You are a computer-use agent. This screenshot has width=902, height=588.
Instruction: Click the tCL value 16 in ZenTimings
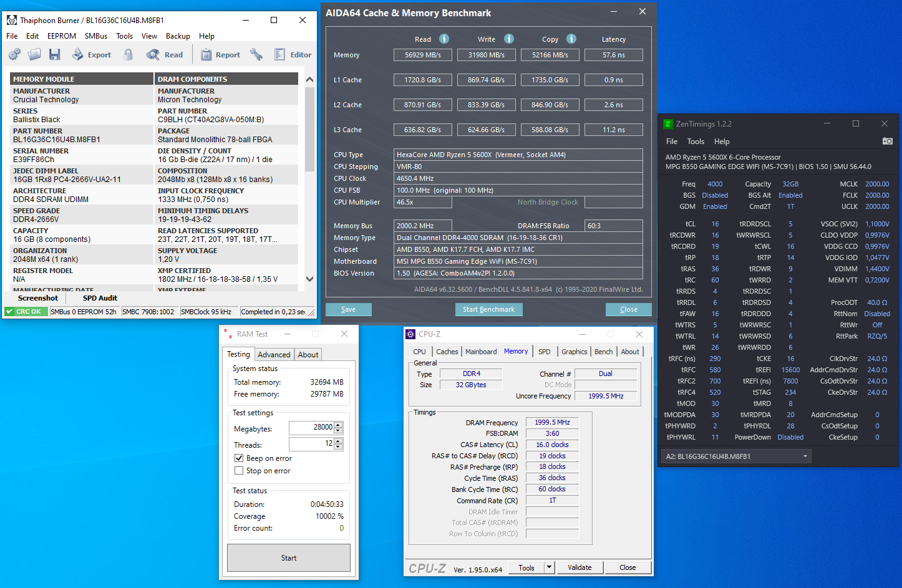(x=715, y=224)
